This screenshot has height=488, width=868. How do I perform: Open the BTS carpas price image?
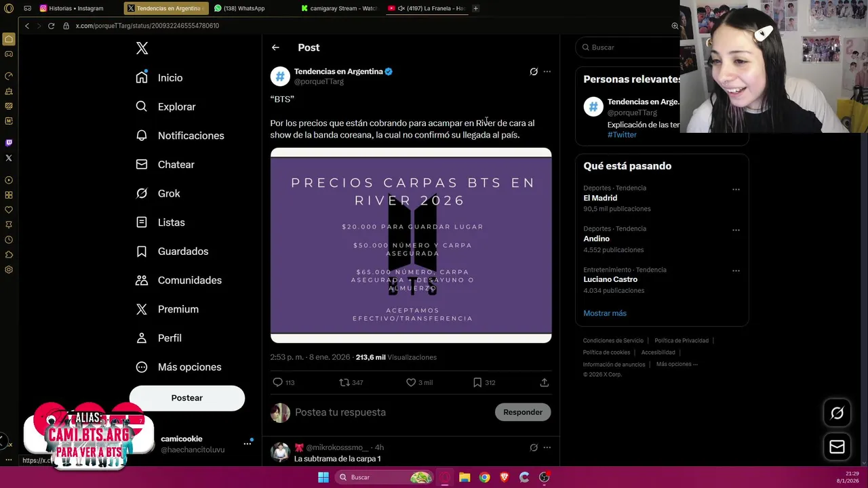pyautogui.click(x=411, y=245)
